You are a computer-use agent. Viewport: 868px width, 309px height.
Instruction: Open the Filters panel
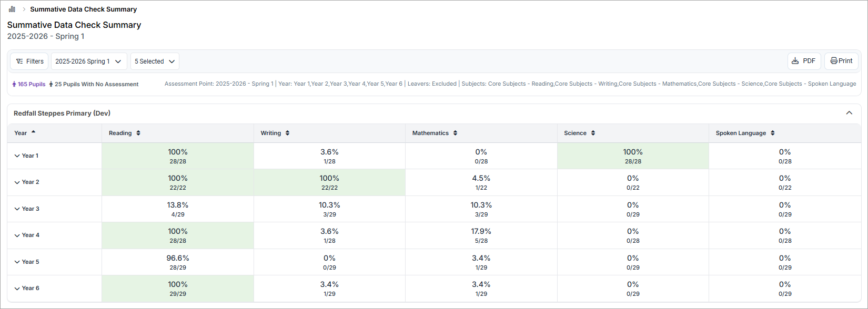[29, 61]
